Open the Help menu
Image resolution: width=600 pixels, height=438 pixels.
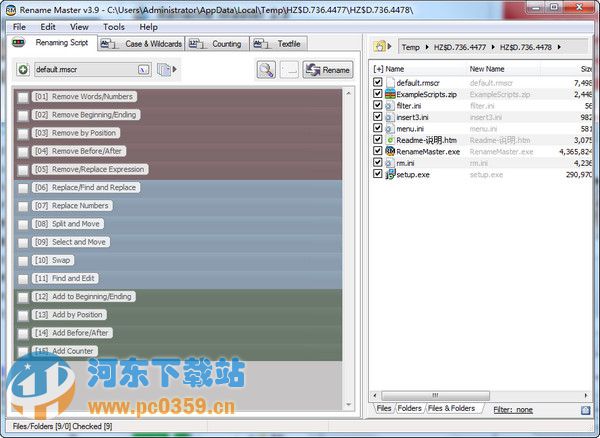pyautogui.click(x=148, y=27)
